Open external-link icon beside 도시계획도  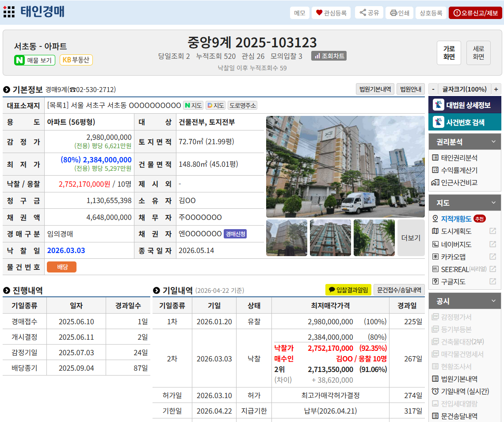(493, 231)
